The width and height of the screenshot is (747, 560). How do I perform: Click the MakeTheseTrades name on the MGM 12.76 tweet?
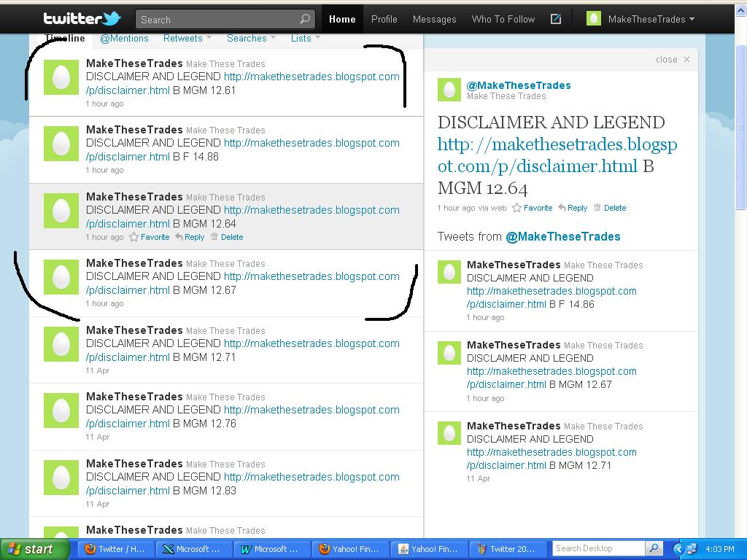[x=134, y=396]
